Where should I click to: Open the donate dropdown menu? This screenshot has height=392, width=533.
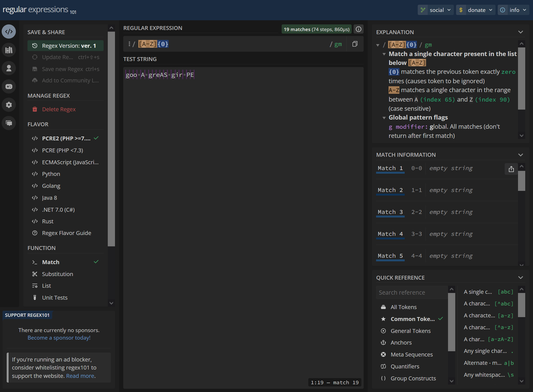476,10
